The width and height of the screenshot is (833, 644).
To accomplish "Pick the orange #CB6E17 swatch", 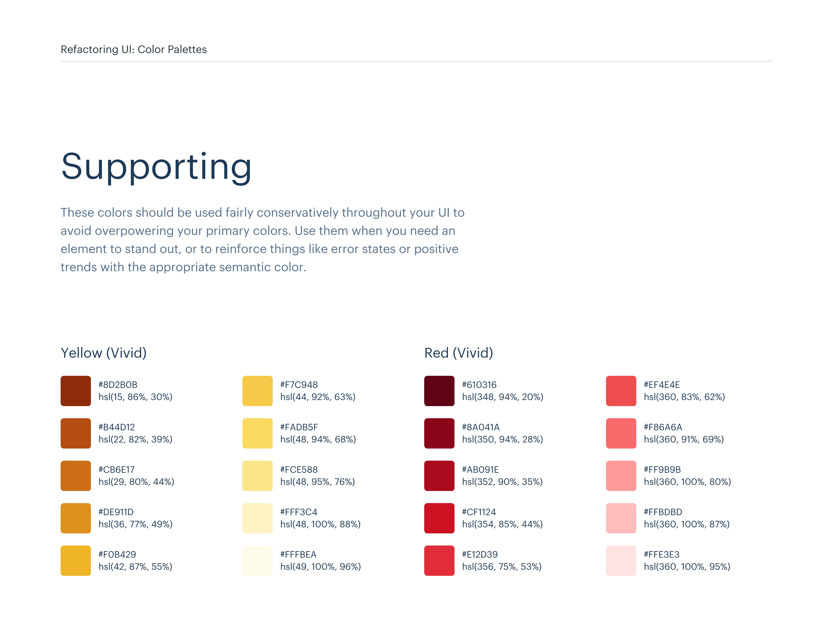I will point(75,475).
